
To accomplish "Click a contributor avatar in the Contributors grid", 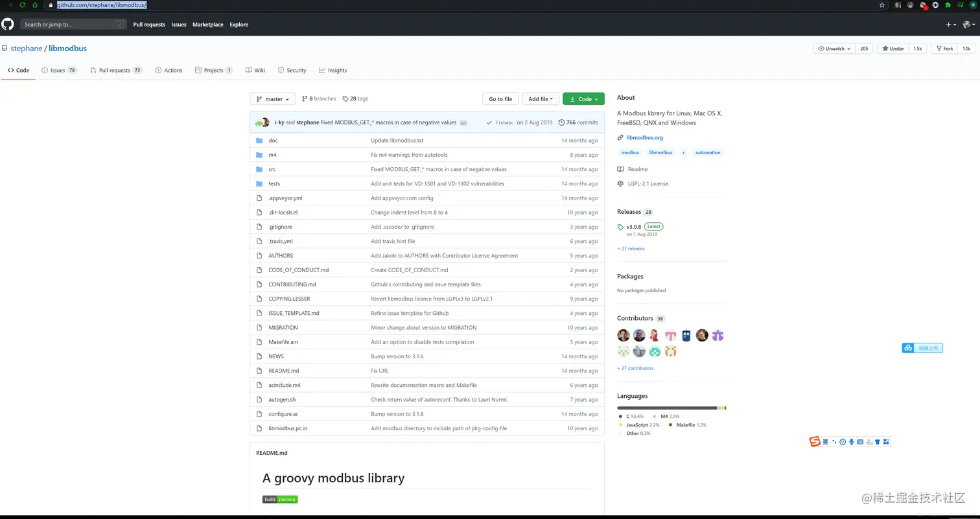I will [623, 335].
